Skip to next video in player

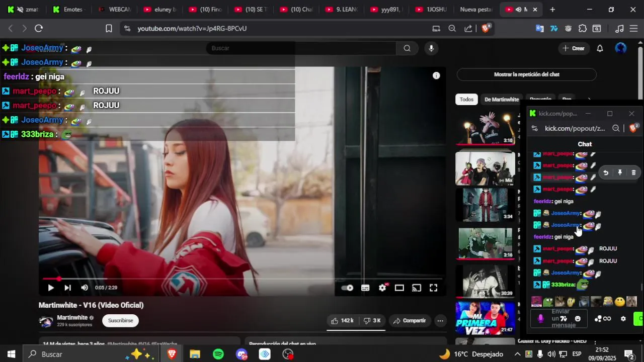(x=67, y=288)
